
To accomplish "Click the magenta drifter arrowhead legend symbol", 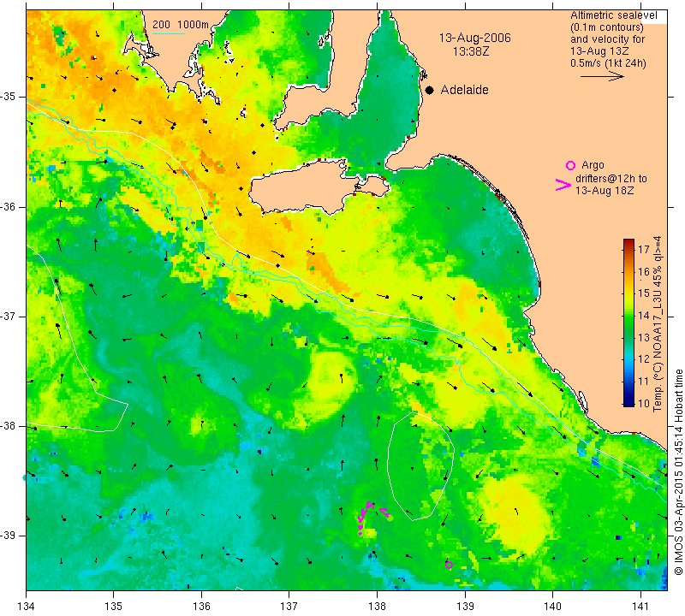I will click(x=563, y=185).
